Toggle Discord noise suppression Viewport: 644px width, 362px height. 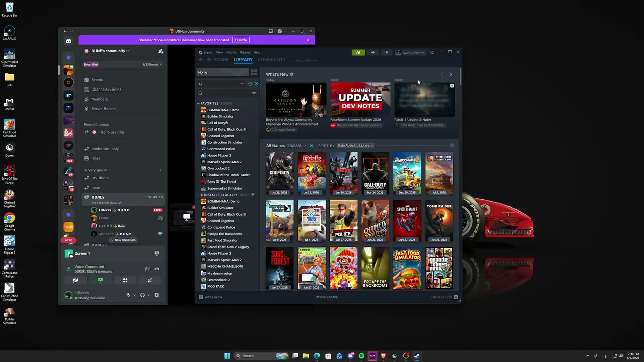(147, 269)
